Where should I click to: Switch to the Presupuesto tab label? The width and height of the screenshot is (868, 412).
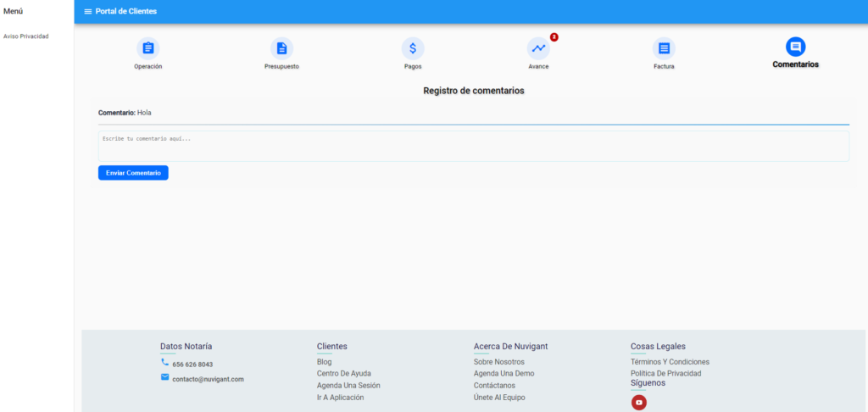pos(281,66)
